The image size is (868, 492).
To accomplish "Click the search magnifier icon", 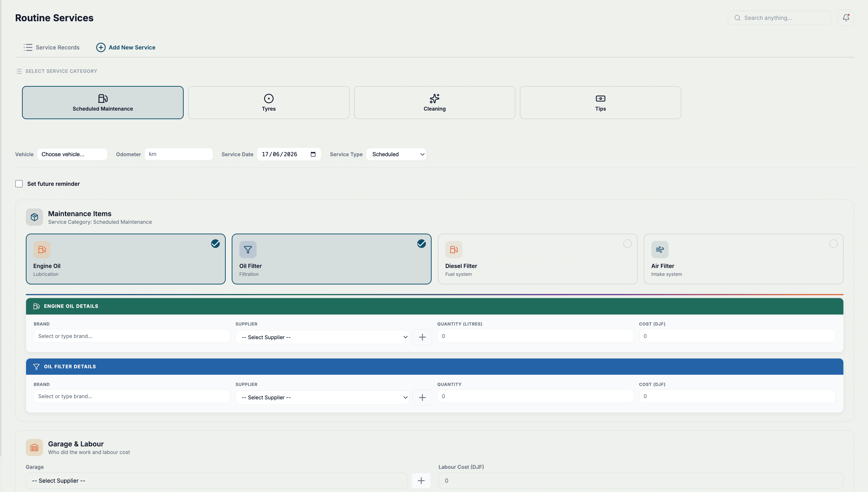I will point(737,18).
